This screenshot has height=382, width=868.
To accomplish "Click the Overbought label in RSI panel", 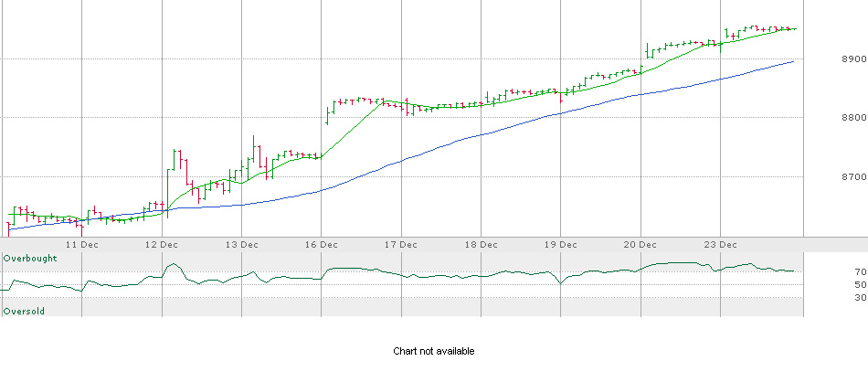I will coord(30,259).
